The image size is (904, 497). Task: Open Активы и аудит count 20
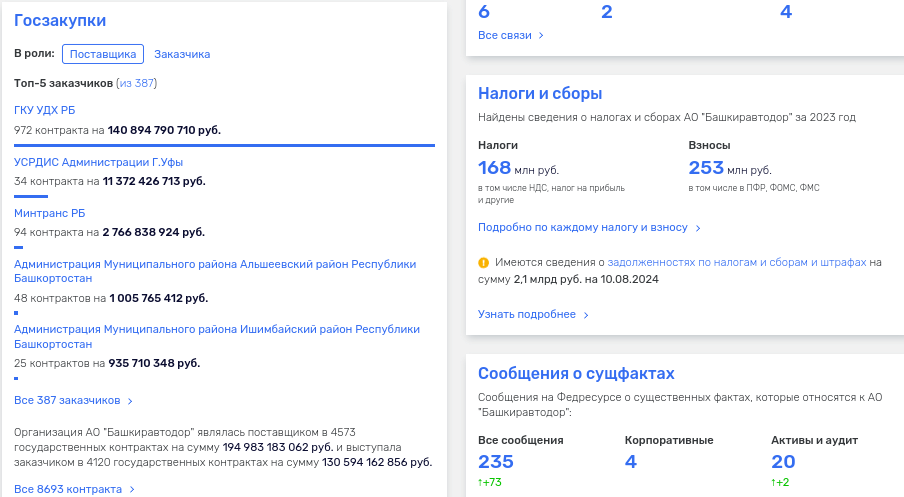pos(783,461)
